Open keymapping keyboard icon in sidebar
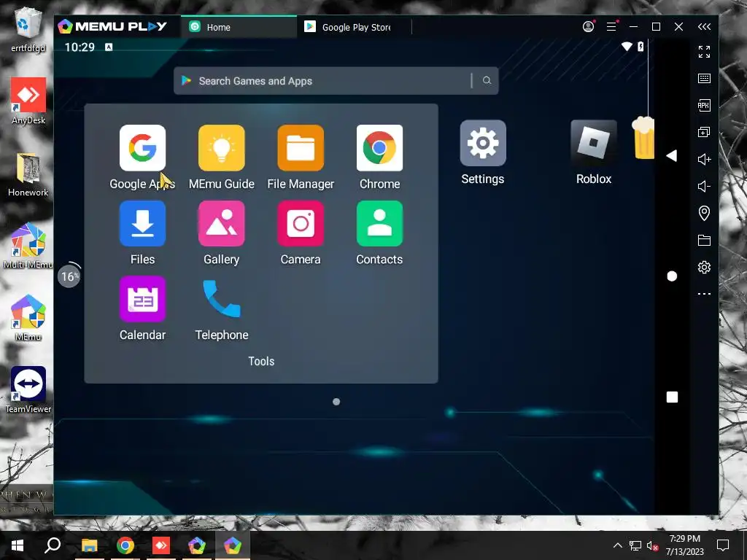 point(704,79)
